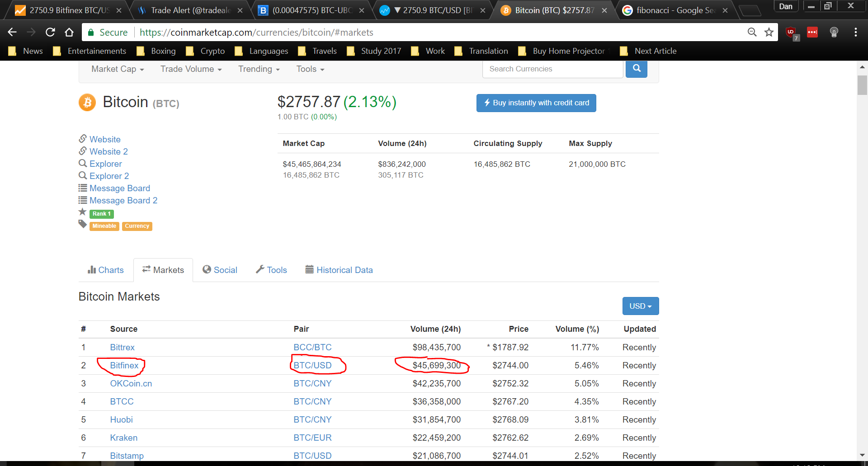The height and width of the screenshot is (466, 868).
Task: Open the Travels bookmark folder
Action: point(318,51)
